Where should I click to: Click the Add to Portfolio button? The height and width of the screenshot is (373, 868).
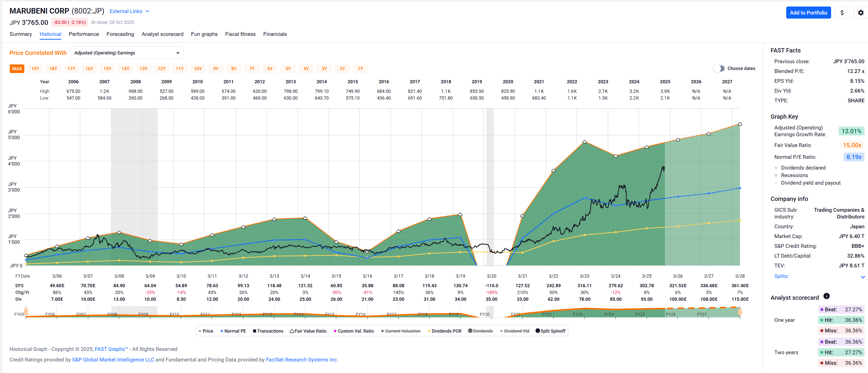pyautogui.click(x=808, y=13)
